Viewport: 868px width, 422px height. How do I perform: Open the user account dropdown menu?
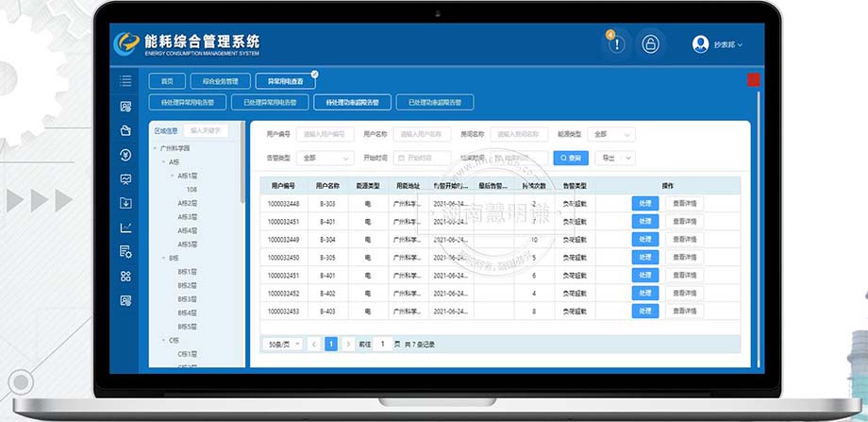(x=718, y=44)
